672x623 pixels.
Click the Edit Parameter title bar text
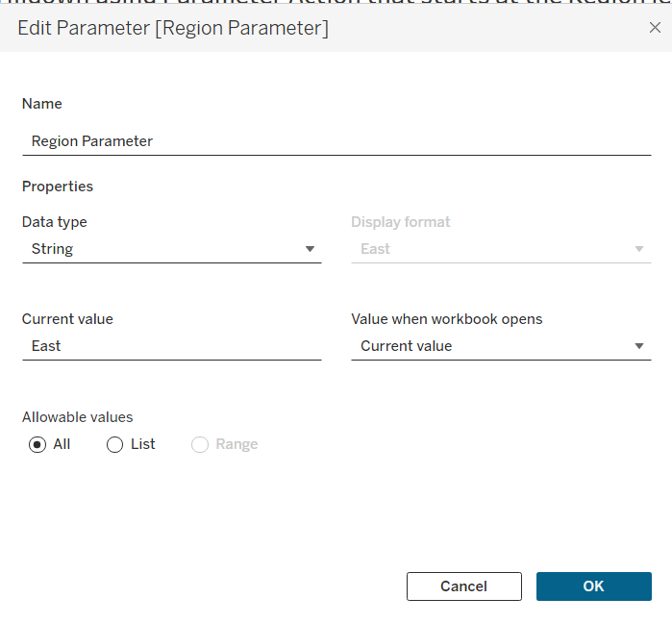pos(173,29)
